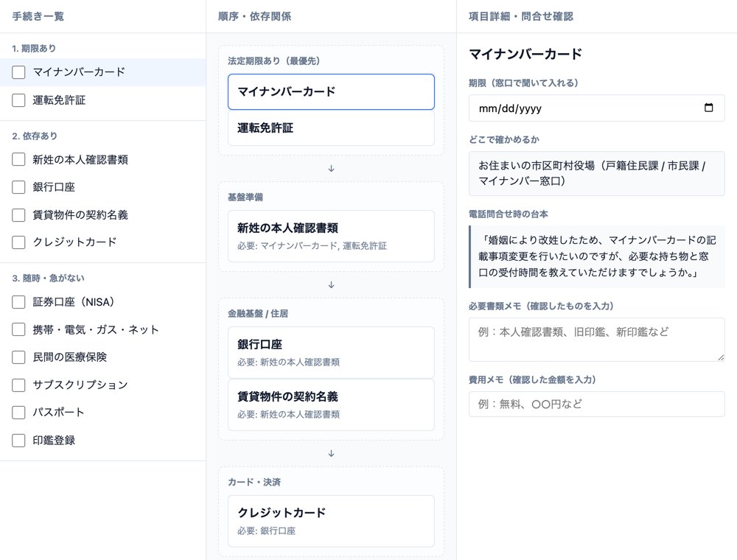Select the 運転免許証 card in dependency flow
Screen dimensions: 737x560
tap(331, 127)
